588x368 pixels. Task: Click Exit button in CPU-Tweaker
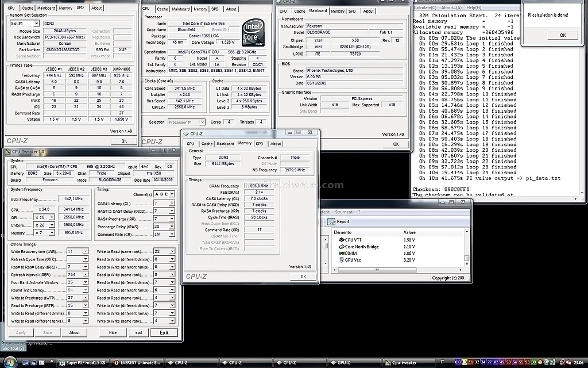tap(164, 333)
